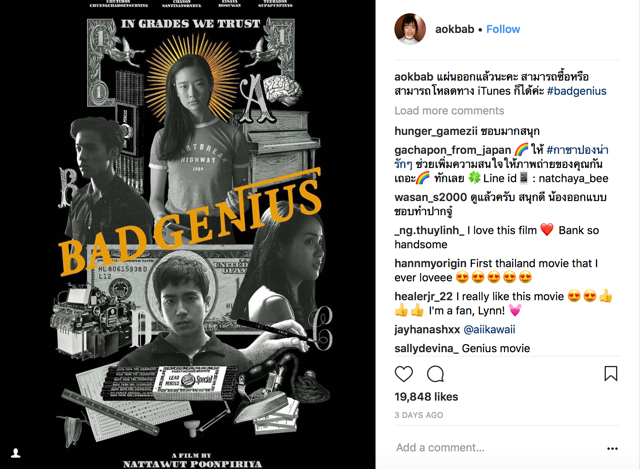Show tagged people icon on photo
Screen dimensions: 640x469
pos(16,453)
